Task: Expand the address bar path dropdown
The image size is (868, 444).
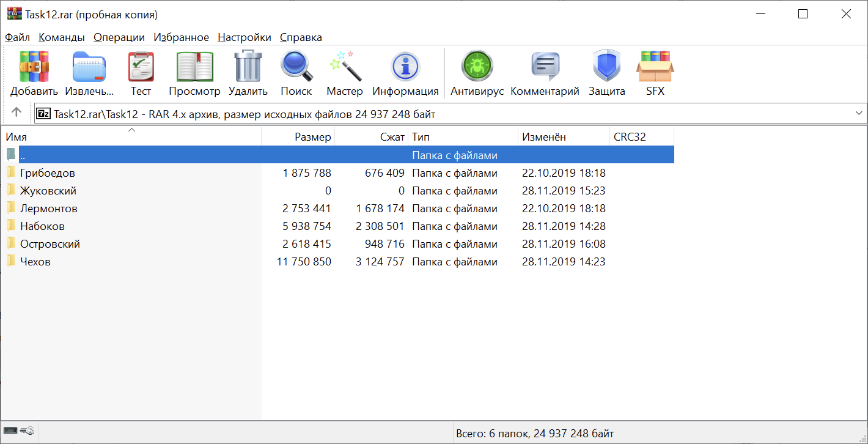Action: pyautogui.click(x=859, y=114)
